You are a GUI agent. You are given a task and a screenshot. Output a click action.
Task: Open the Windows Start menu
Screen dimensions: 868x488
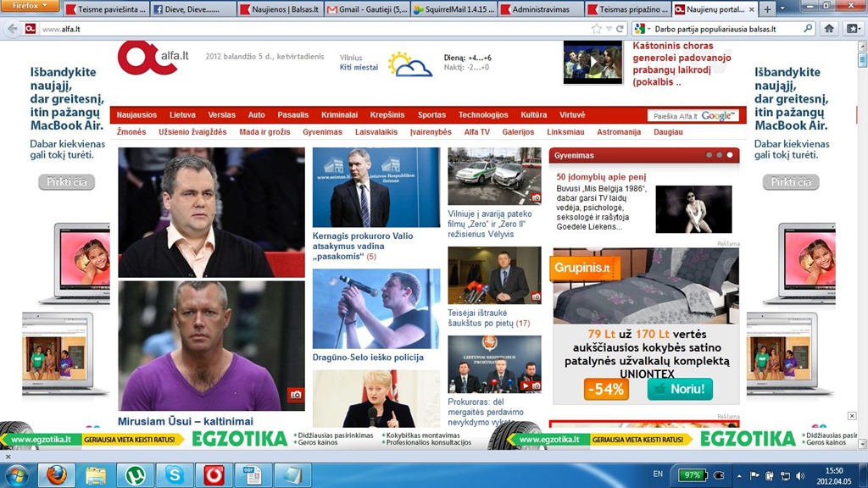[16, 474]
